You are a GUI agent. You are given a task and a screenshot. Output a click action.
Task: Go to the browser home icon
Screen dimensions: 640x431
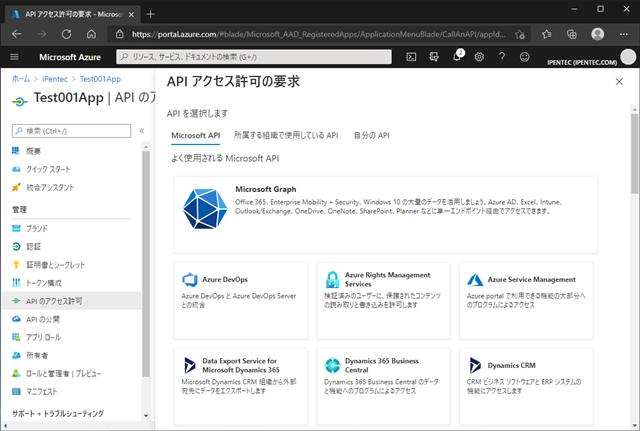(91, 34)
